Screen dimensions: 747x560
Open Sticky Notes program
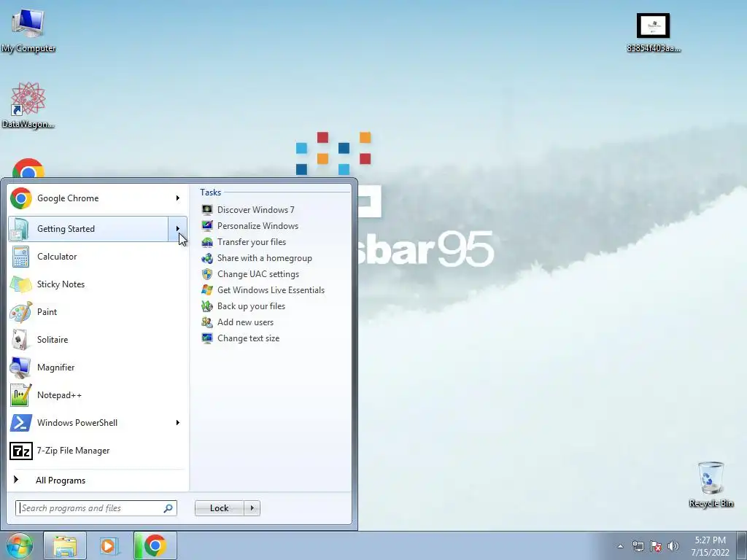coord(98,284)
